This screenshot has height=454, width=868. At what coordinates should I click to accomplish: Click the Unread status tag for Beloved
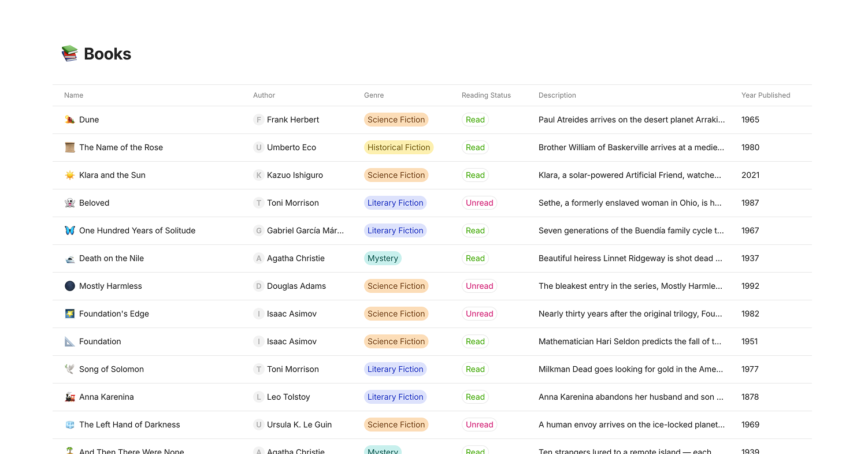pos(480,203)
